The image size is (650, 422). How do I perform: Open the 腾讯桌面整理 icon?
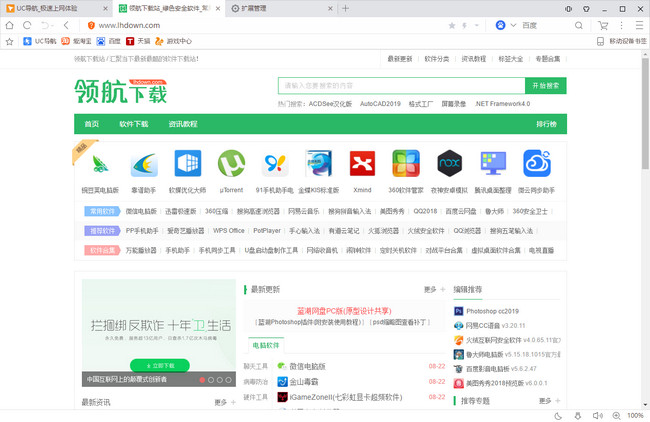(x=493, y=163)
